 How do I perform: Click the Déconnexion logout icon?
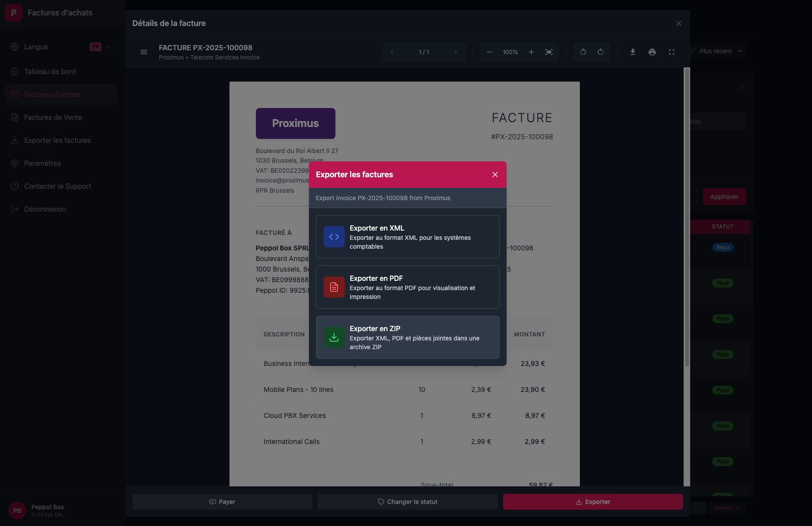pos(15,209)
